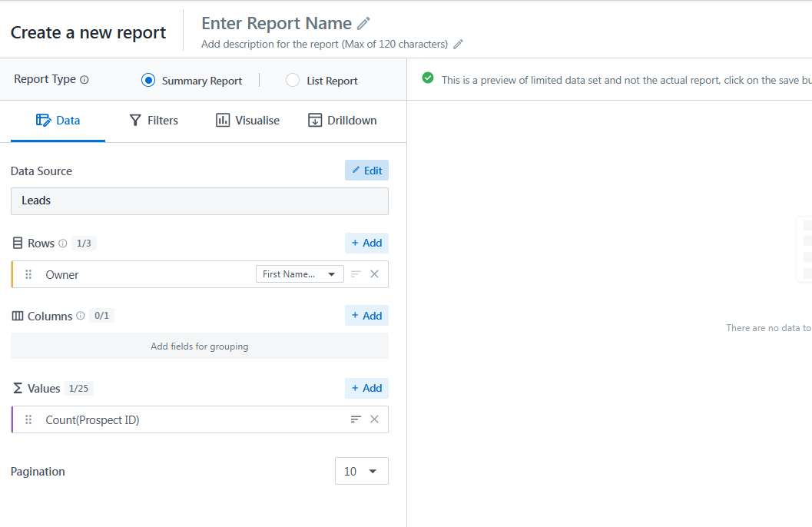Add a new Rows field
Viewport: 812px width, 527px height.
tap(366, 244)
